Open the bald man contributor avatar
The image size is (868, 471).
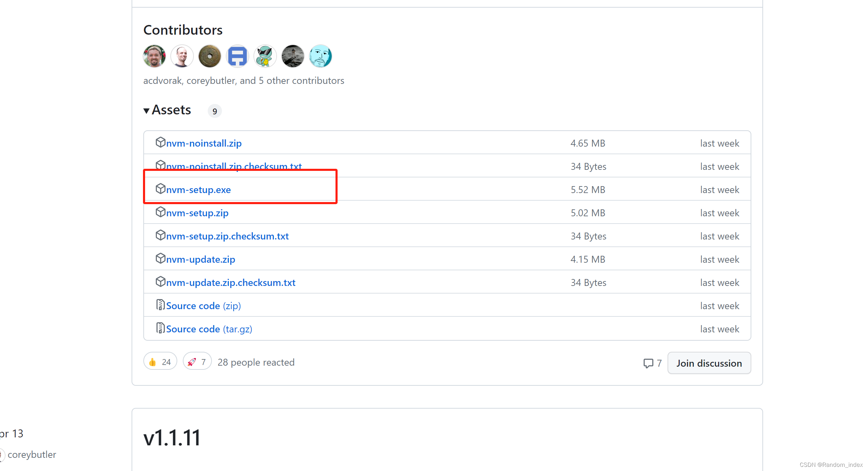tap(182, 56)
